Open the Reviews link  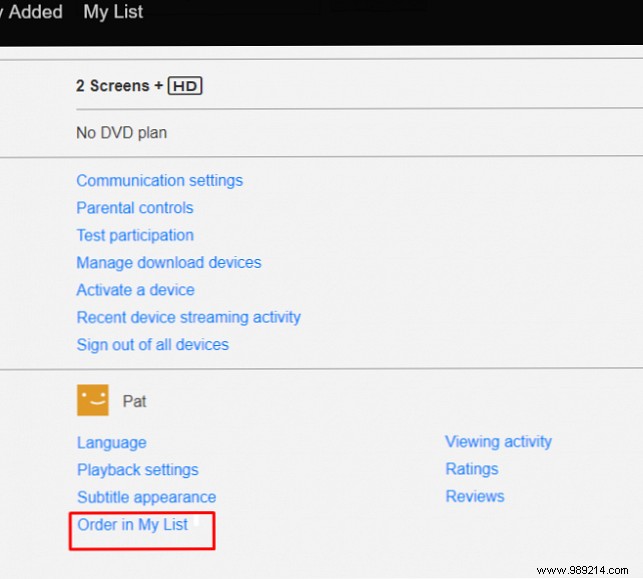pos(474,496)
